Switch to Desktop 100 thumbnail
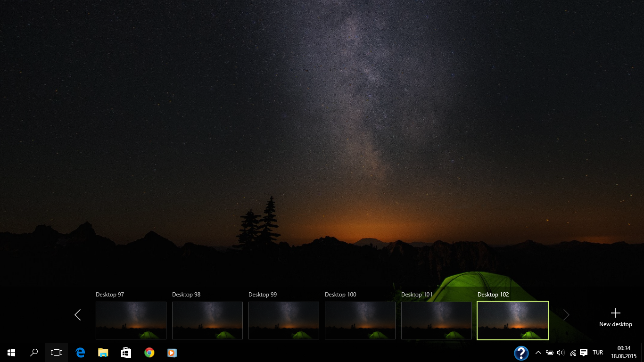Image resolution: width=644 pixels, height=362 pixels. (x=360, y=321)
